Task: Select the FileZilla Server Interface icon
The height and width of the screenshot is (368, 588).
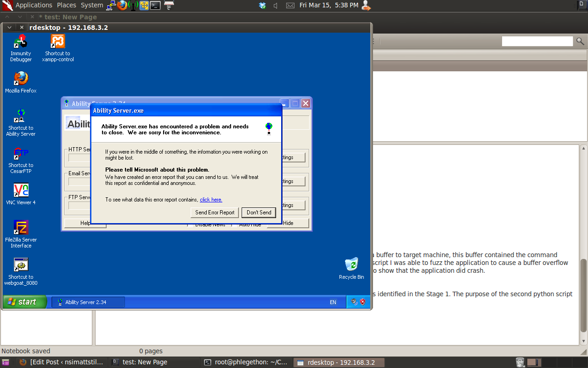Action: click(x=21, y=234)
